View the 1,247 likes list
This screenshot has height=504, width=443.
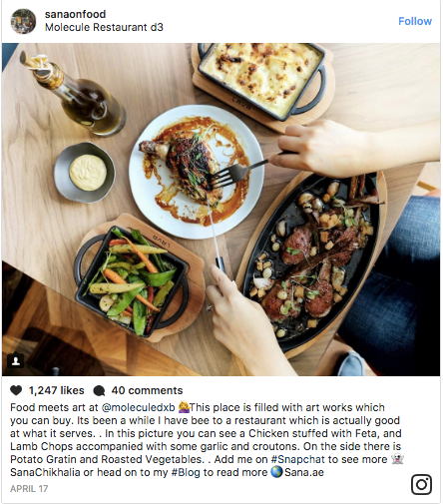pyautogui.click(x=56, y=390)
